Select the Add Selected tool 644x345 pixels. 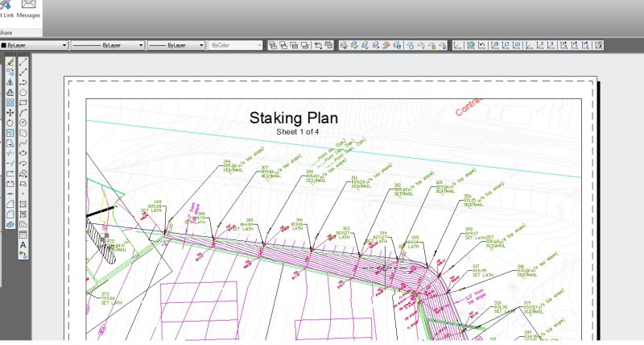click(23, 255)
